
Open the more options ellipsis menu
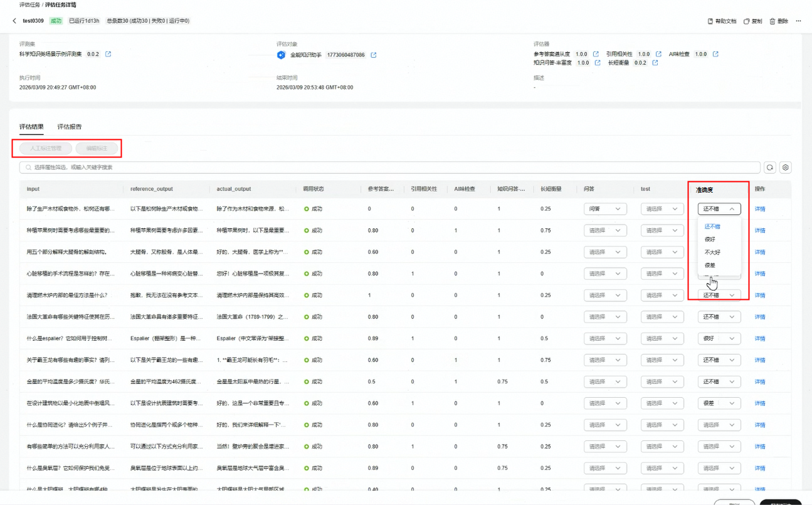798,21
